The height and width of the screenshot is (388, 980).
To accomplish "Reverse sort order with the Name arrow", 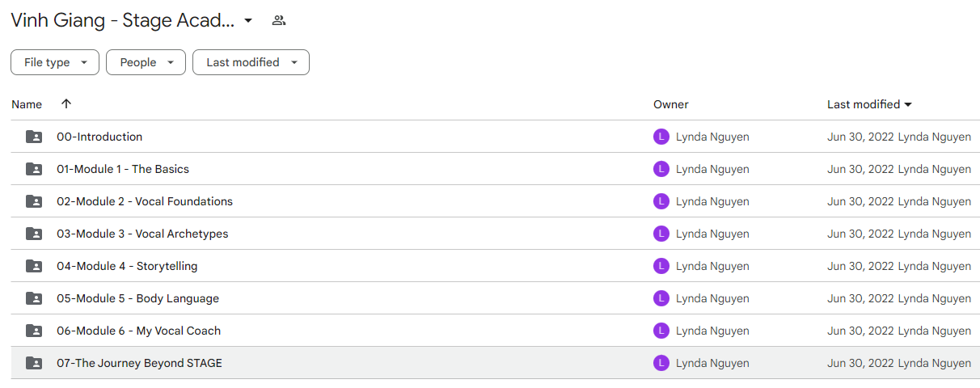I will (66, 103).
